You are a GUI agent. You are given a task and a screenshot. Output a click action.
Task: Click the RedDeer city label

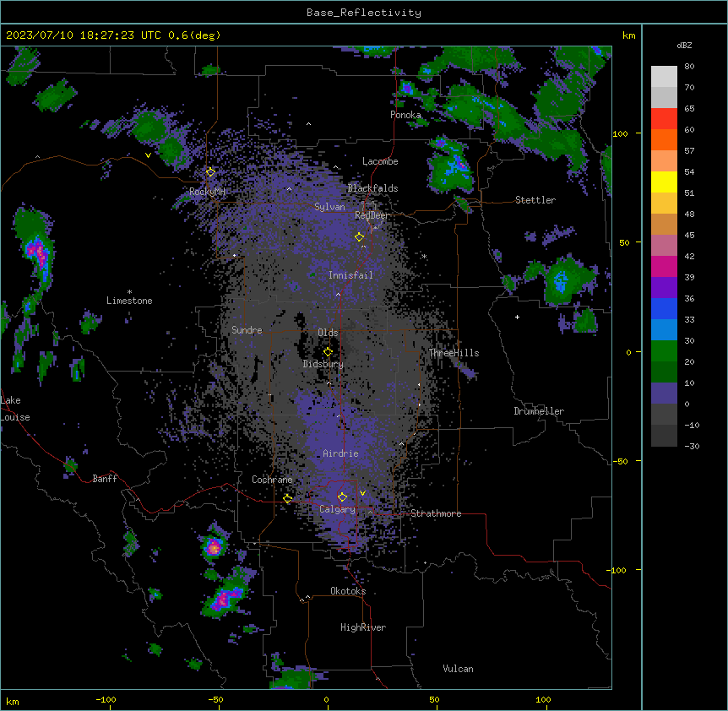coord(372,215)
